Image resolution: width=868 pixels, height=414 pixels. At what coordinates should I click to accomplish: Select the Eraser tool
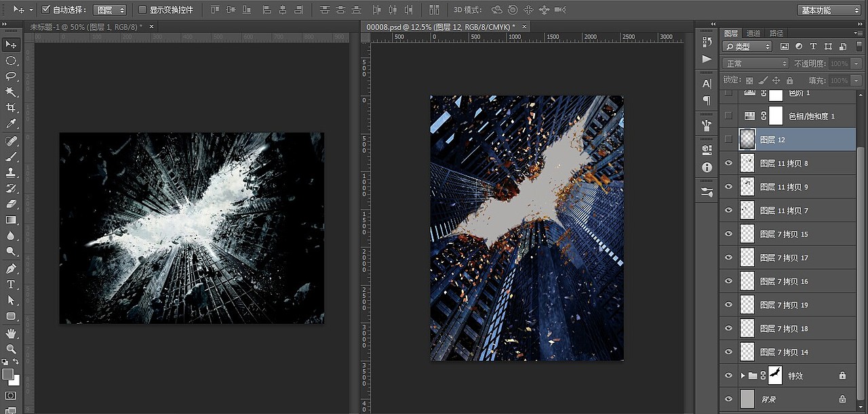(11, 203)
